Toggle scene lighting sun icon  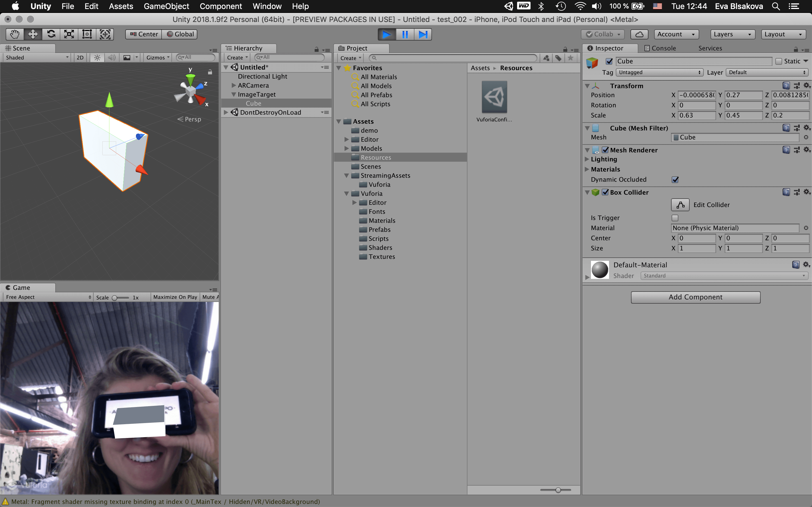coord(97,58)
